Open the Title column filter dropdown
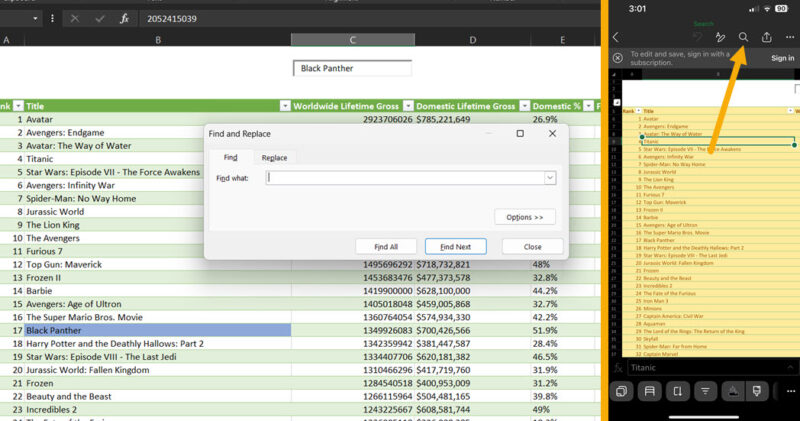 point(285,106)
